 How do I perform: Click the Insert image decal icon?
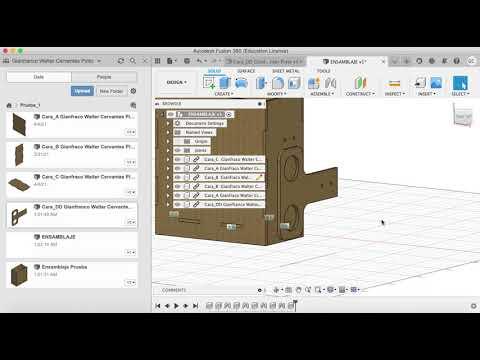436,83
